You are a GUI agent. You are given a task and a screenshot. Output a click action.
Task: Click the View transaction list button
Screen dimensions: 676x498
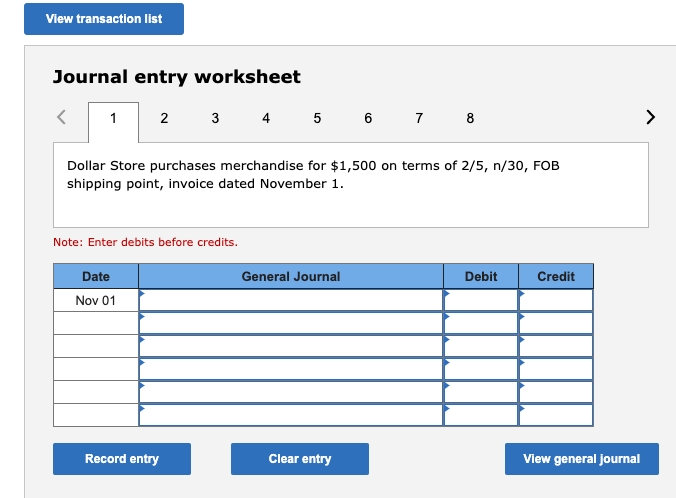coord(104,19)
